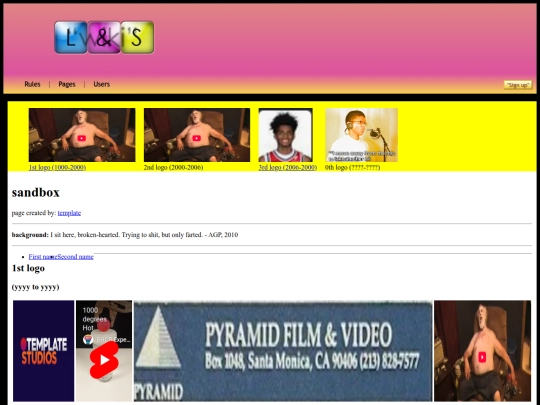Click the "Sign up" button
Screen dimensions: 540x405
click(x=518, y=85)
